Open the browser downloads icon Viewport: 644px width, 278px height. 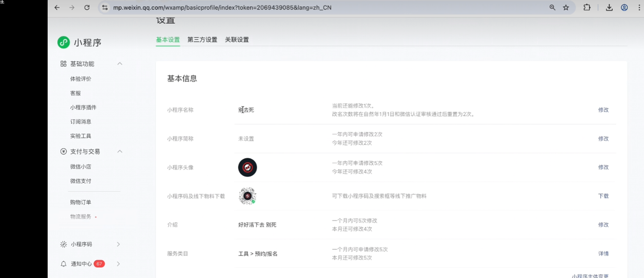(609, 8)
